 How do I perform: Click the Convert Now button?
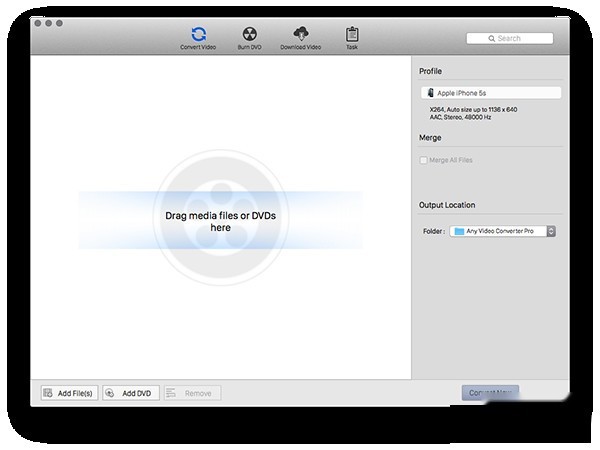(490, 393)
